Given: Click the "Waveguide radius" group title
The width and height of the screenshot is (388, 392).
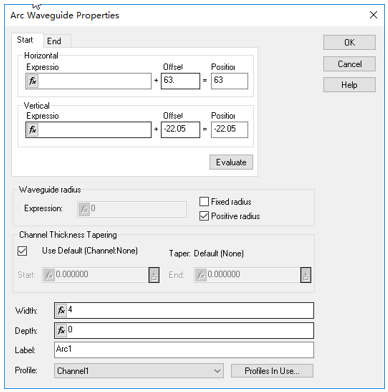Looking at the screenshot, I should tap(50, 190).
